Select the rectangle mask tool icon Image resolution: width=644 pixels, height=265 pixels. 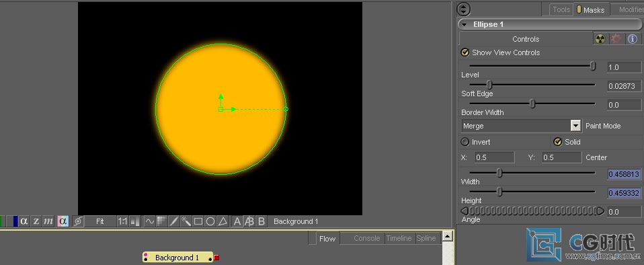(x=198, y=221)
